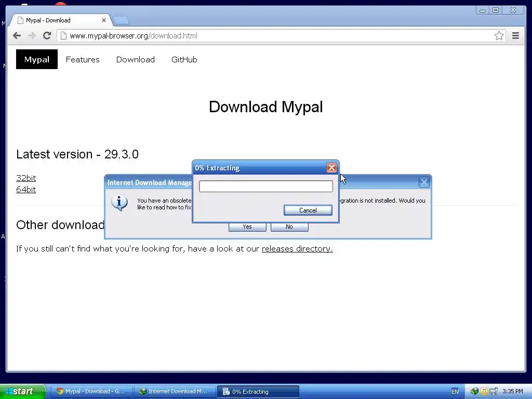Click the IDM tray icon
This screenshot has width=532, height=399.
[x=474, y=391]
